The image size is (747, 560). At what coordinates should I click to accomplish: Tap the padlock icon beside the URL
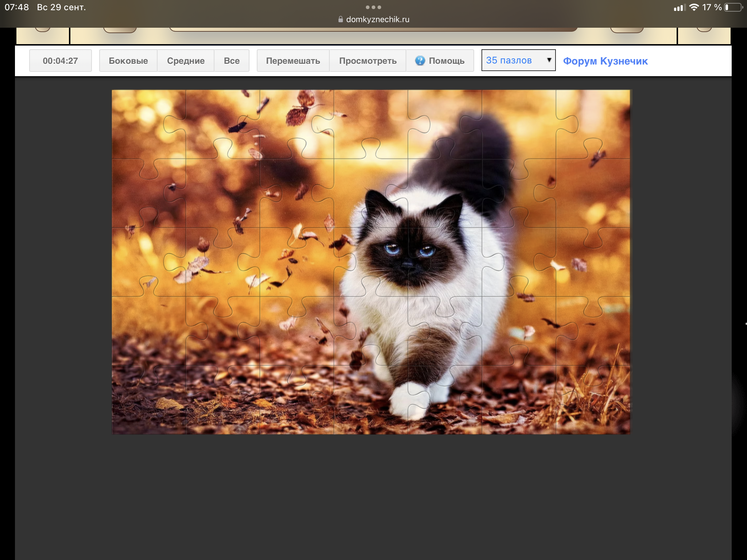tap(341, 19)
